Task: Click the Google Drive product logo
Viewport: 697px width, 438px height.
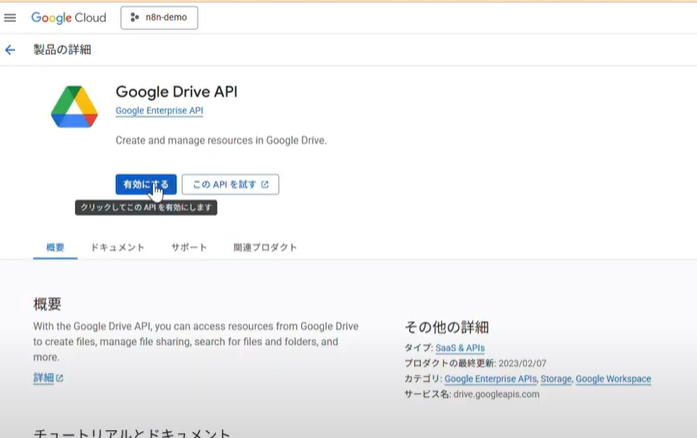Action: coord(74,107)
